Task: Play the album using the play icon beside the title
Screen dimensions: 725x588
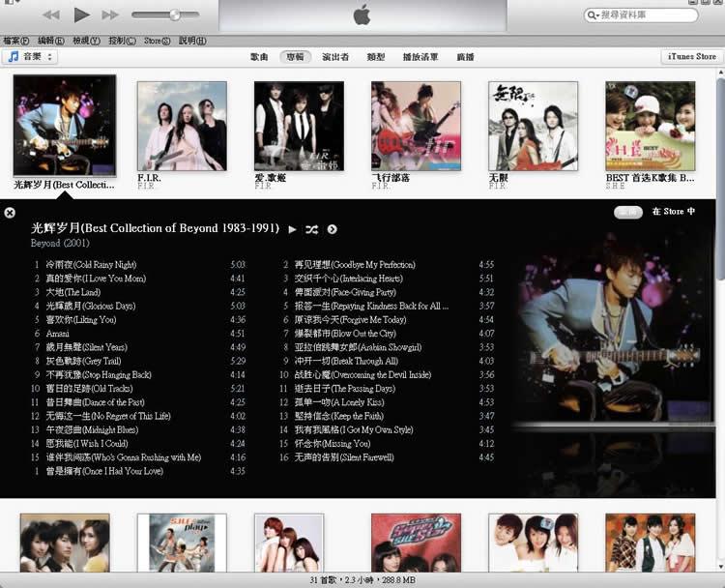Action: point(292,229)
